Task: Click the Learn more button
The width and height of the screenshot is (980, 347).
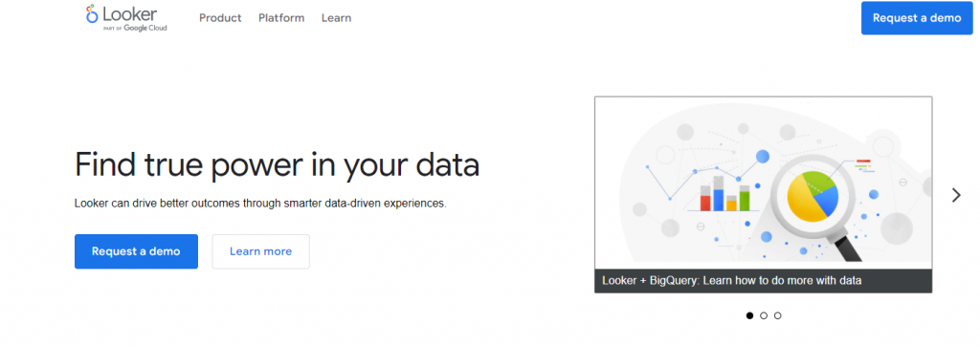Action: [x=260, y=251]
